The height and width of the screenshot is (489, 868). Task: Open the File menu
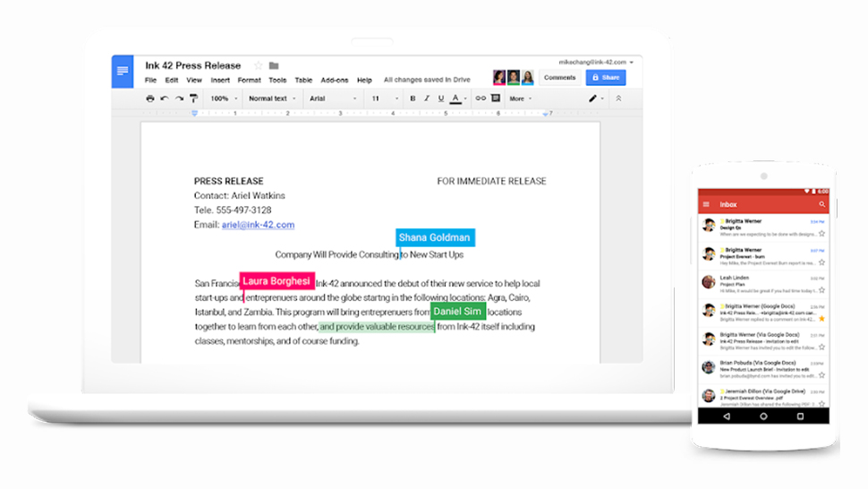(150, 81)
